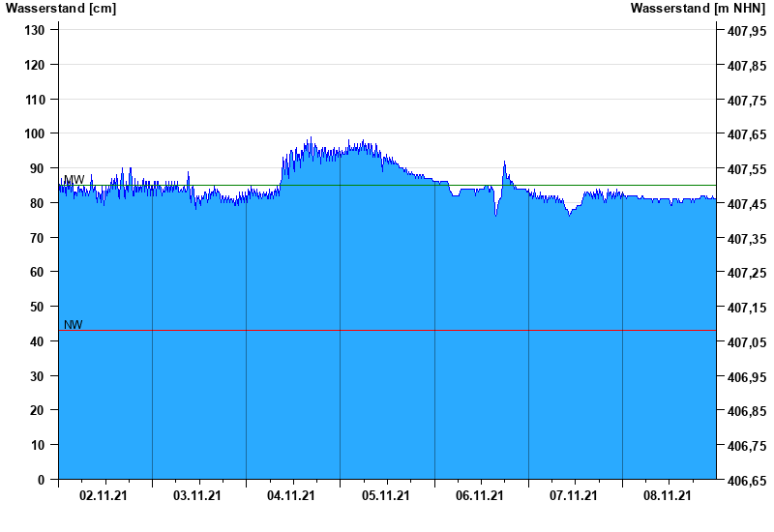
Task: Click the right axis value 406,75
Action: coord(747,446)
